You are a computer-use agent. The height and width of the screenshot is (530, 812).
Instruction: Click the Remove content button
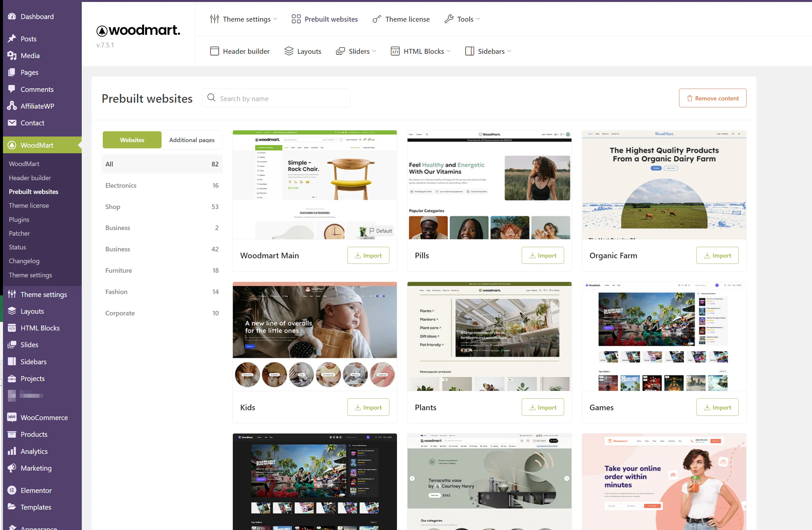713,98
